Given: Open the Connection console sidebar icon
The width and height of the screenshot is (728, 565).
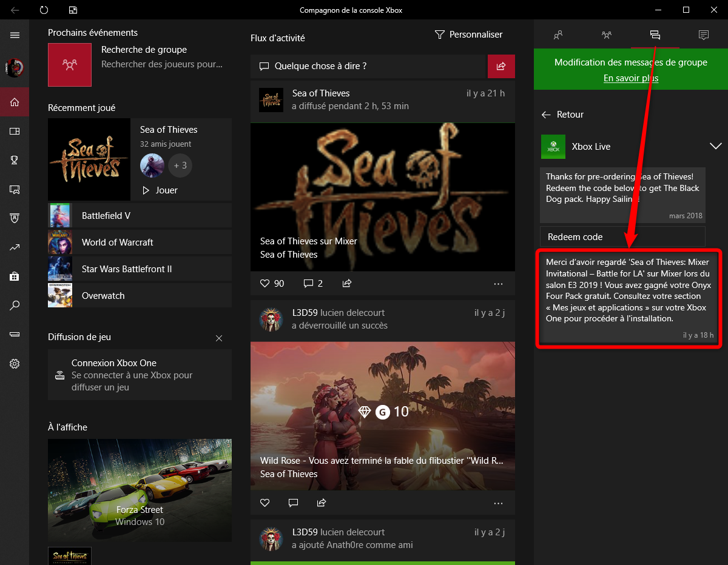Looking at the screenshot, I should (x=15, y=335).
